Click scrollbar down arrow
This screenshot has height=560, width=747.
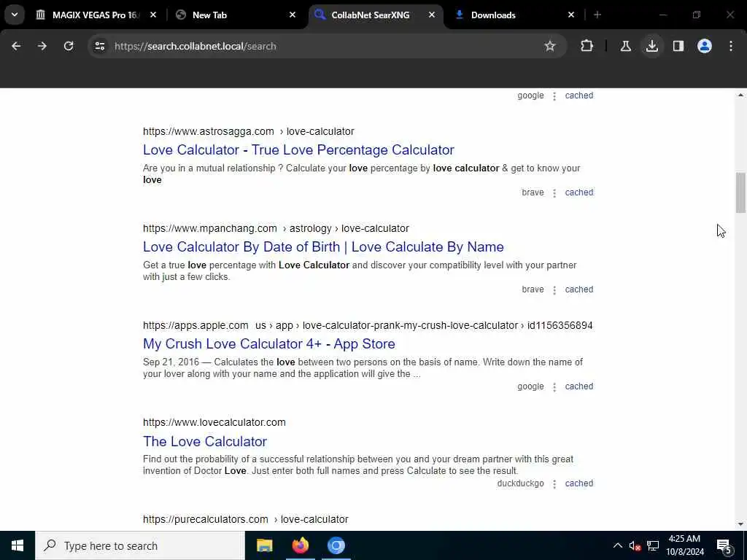[x=740, y=524]
